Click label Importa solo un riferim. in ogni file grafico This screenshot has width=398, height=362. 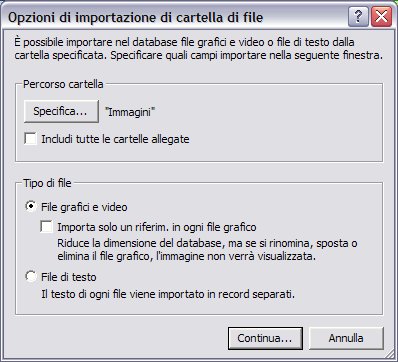pyautogui.click(x=157, y=227)
